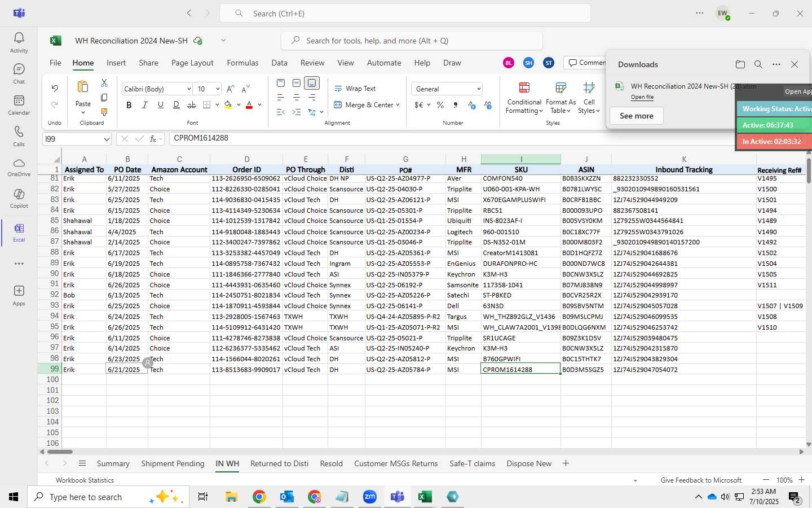Increase font size with the larger A
The image size is (812, 508).
(x=230, y=89)
